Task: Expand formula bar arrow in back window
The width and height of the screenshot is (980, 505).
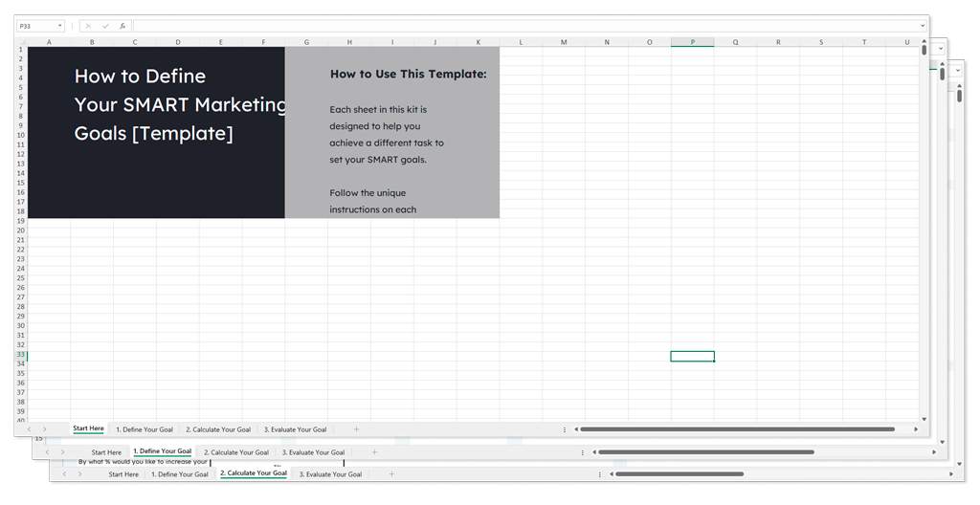Action: pos(958,71)
